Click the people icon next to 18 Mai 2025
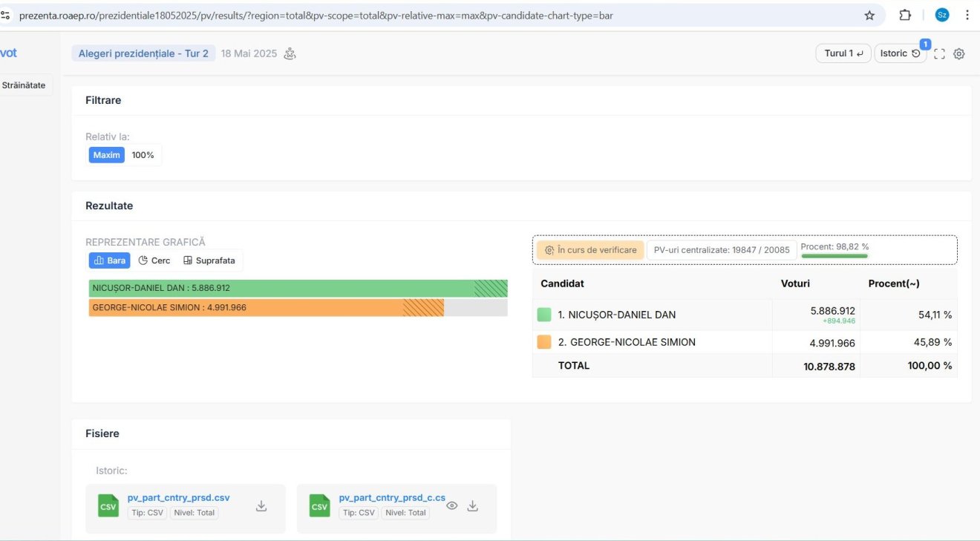The width and height of the screenshot is (980, 541). pyautogui.click(x=290, y=53)
